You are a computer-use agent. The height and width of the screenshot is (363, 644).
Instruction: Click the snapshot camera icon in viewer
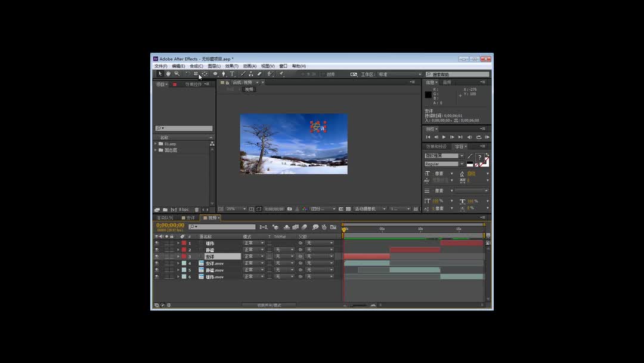290,209
